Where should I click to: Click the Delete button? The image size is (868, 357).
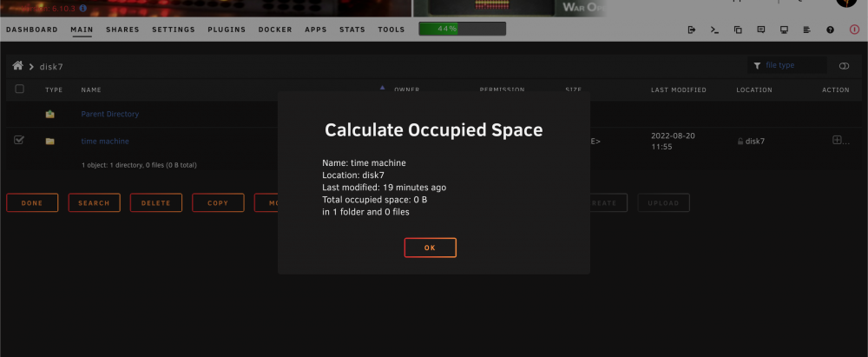pyautogui.click(x=156, y=203)
